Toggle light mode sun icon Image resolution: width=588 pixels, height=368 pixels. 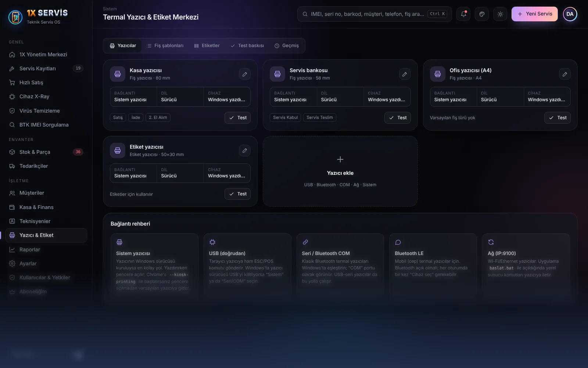click(x=500, y=14)
